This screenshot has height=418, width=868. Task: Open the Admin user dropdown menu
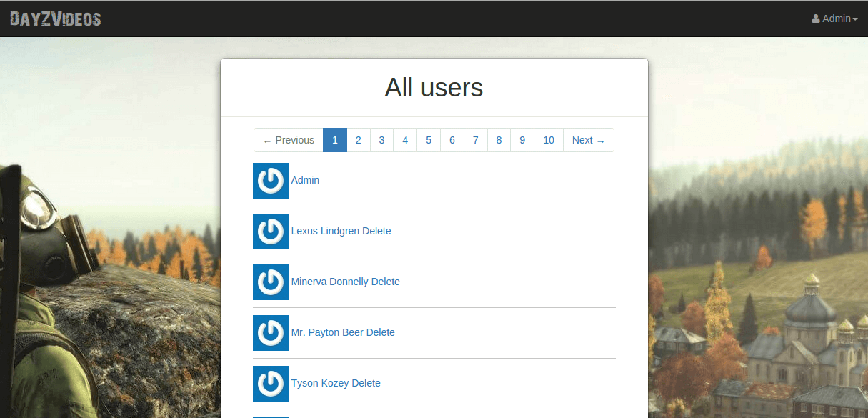(835, 19)
